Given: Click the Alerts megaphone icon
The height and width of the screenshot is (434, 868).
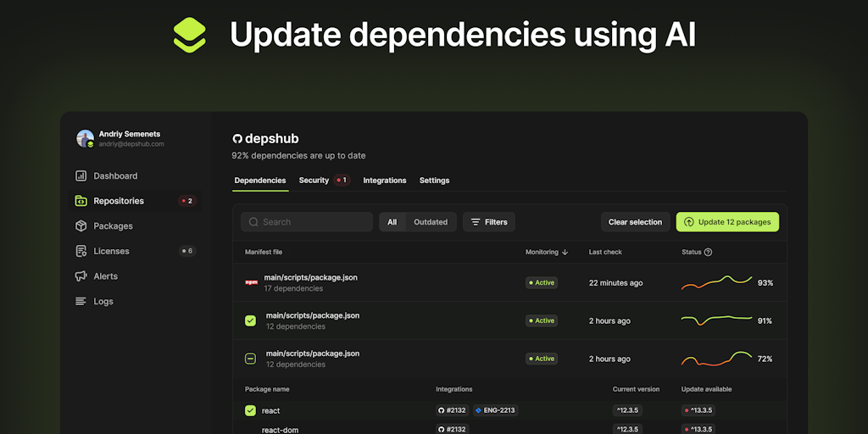Looking at the screenshot, I should tap(81, 276).
